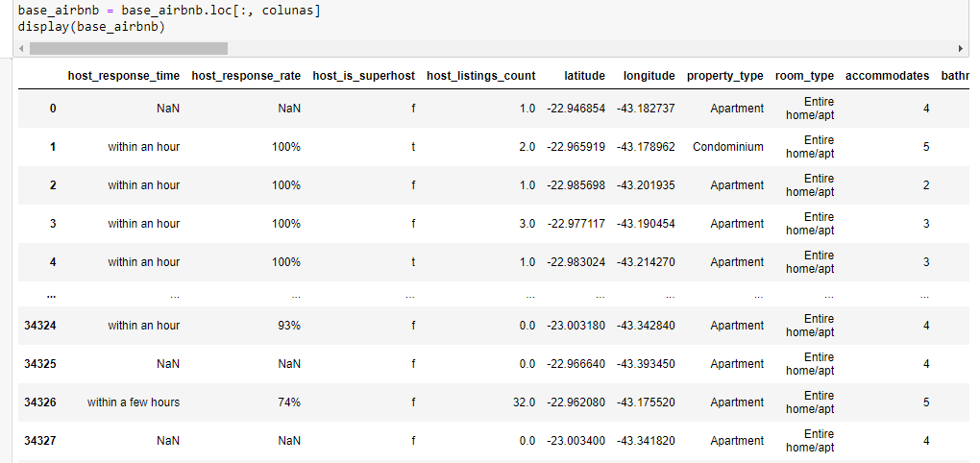Select the host_response_time column header
980x463 pixels.
124,76
